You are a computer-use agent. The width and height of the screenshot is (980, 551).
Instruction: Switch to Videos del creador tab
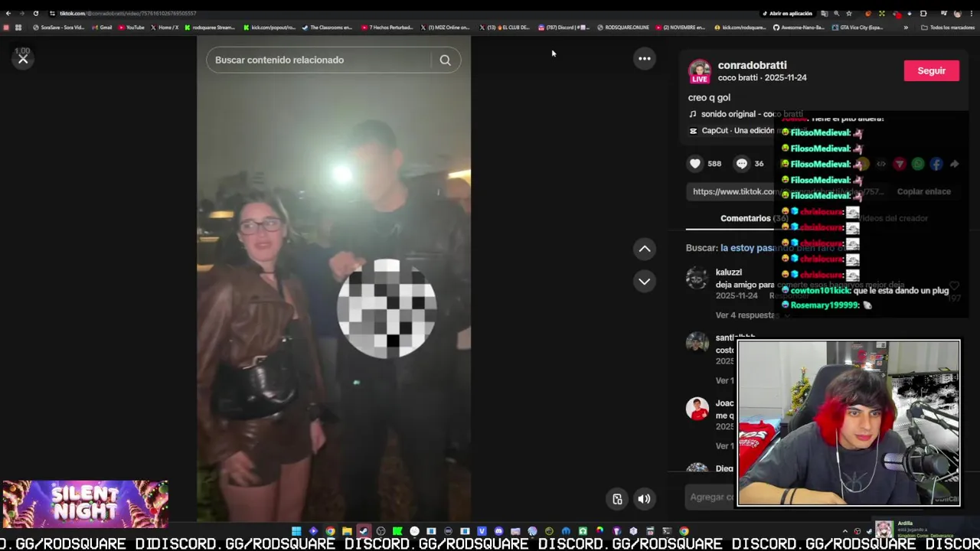click(892, 218)
